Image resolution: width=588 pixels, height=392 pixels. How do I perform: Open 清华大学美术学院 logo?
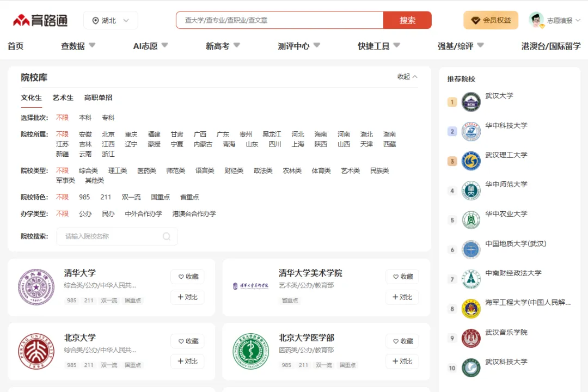pos(250,286)
